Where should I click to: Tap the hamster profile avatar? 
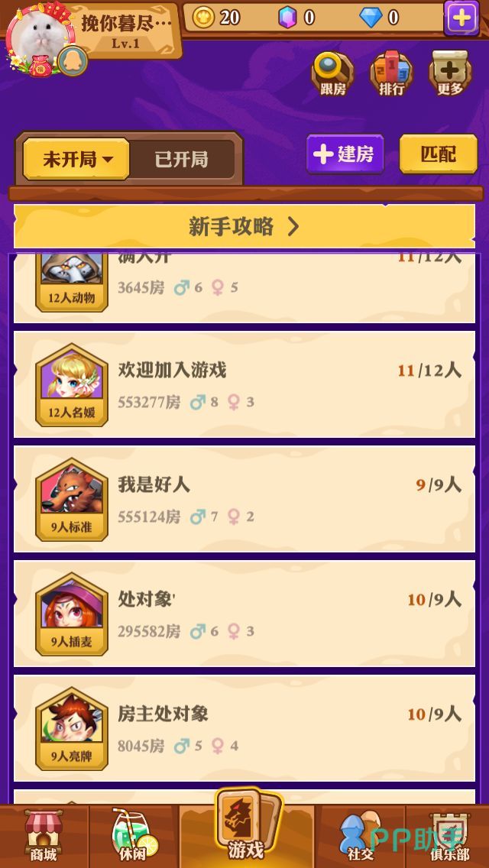coord(40,37)
